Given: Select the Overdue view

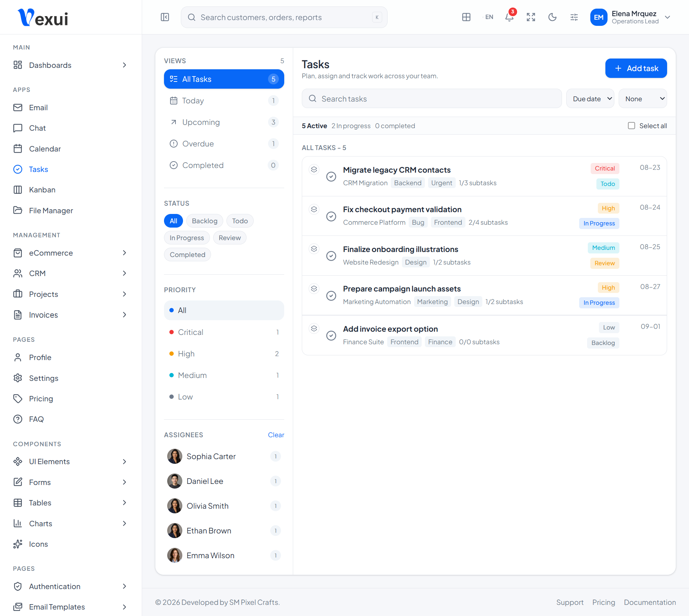Looking at the screenshot, I should pyautogui.click(x=224, y=144).
